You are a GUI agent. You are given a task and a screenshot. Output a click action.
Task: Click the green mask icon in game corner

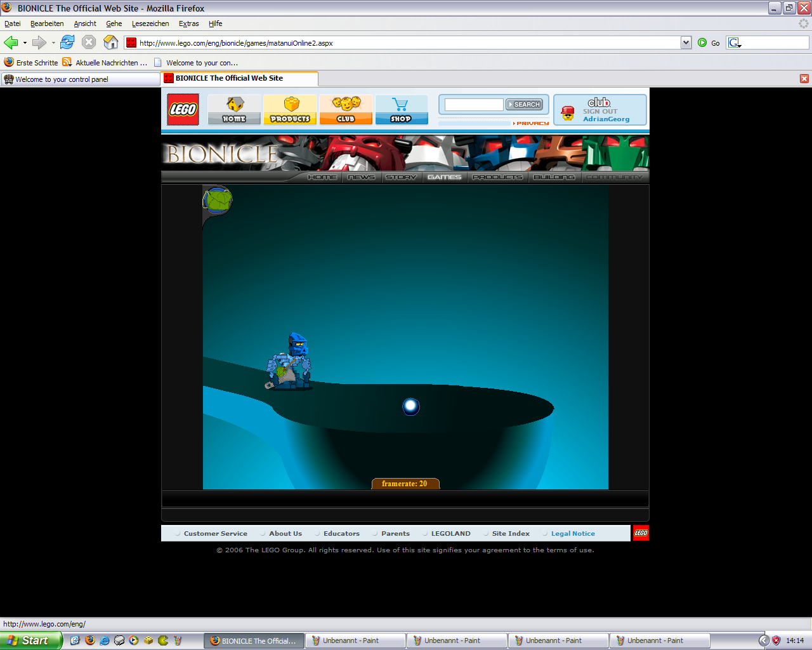pos(218,201)
